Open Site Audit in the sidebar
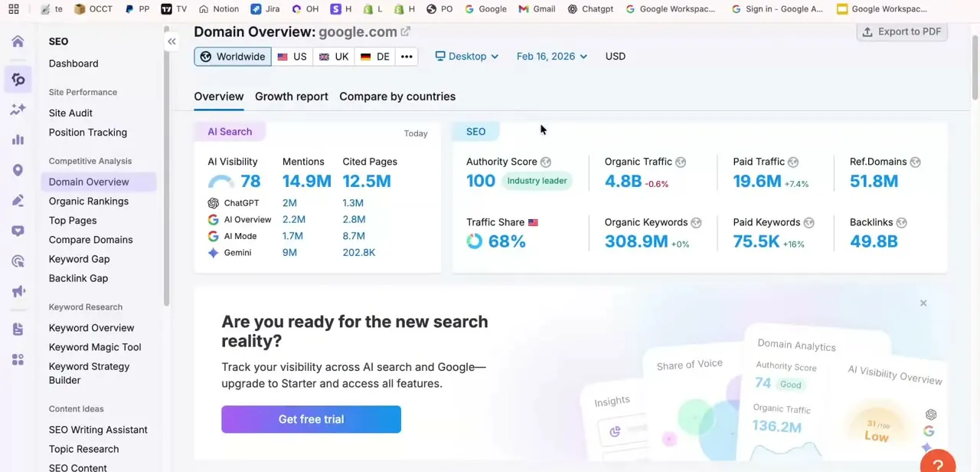 (x=70, y=113)
